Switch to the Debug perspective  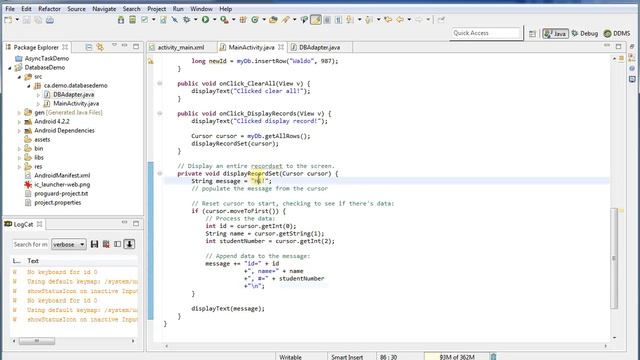click(584, 33)
